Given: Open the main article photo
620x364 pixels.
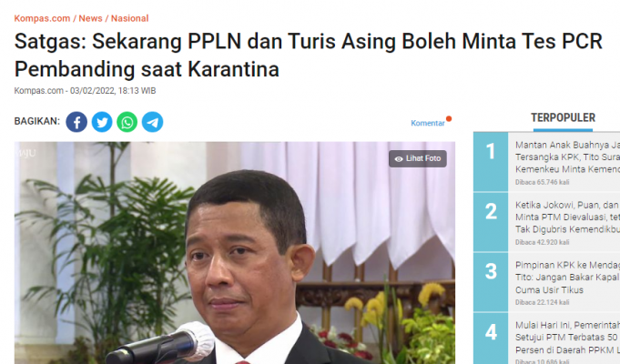Looking at the screenshot, I should 235,253.
